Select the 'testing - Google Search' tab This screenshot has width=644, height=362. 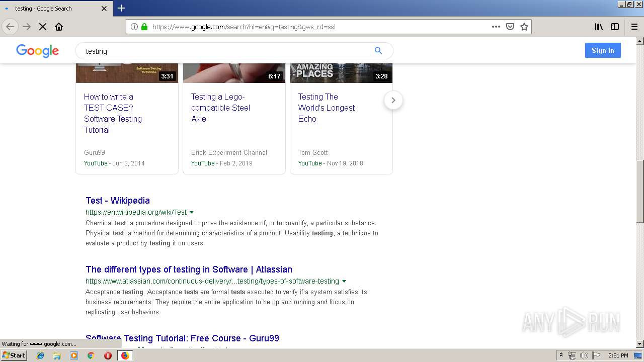56,9
